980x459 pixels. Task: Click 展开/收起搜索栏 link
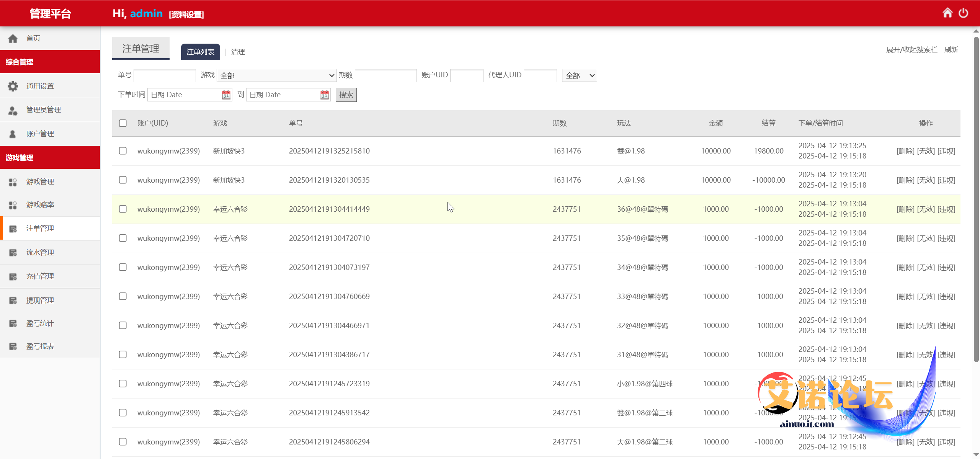click(911, 50)
